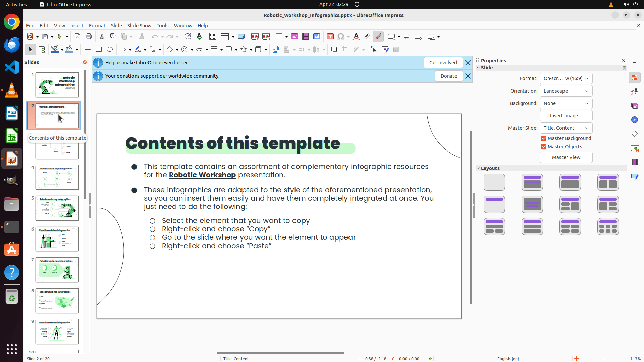Select the Rectangle shape tool
Image resolution: width=644 pixels, height=362 pixels.
(99, 50)
